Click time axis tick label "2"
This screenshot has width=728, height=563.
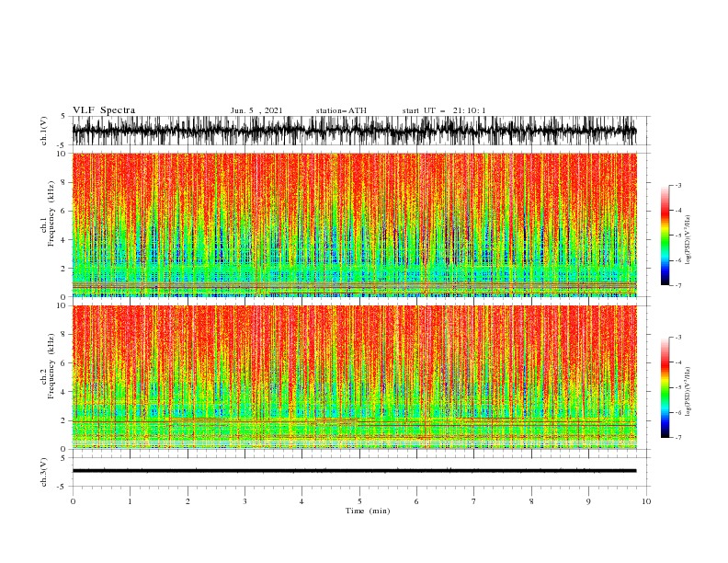click(x=188, y=501)
